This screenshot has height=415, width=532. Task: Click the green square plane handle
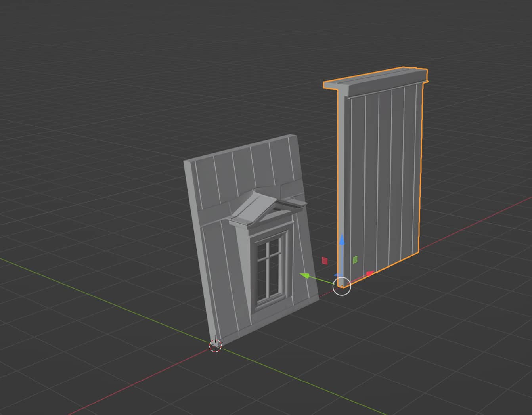pos(356,260)
